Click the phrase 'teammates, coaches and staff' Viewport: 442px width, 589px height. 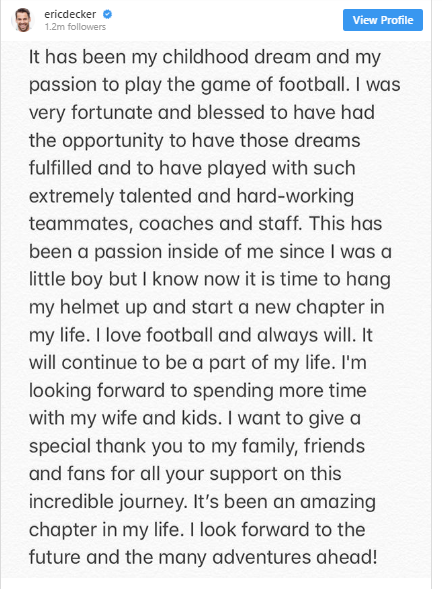[166, 224]
